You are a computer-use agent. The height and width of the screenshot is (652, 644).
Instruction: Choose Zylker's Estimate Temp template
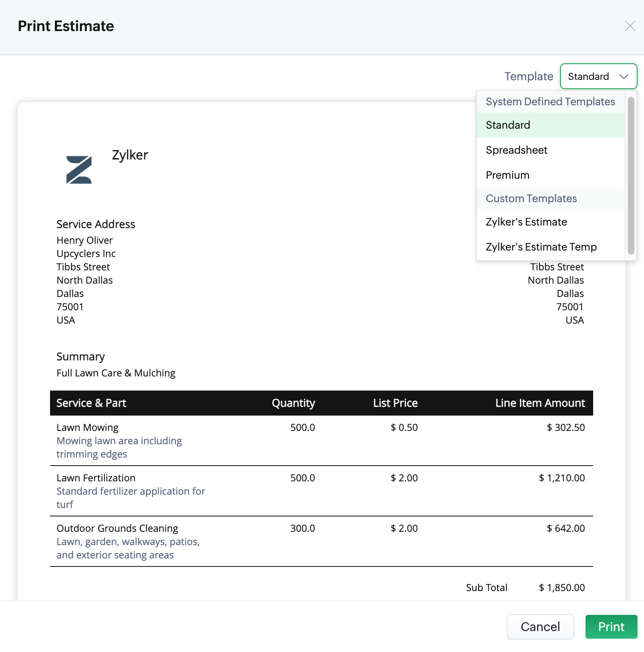541,247
